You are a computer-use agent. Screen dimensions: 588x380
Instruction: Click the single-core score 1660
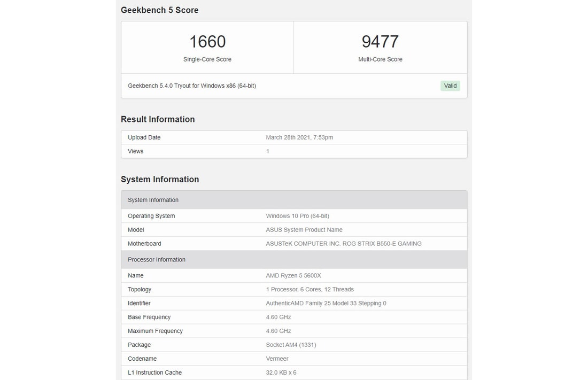[x=207, y=42]
